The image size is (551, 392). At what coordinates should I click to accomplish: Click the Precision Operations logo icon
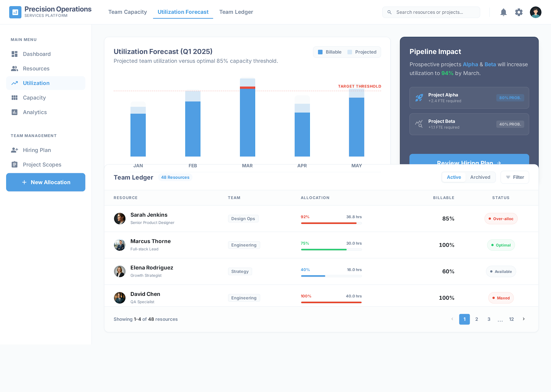click(x=15, y=12)
